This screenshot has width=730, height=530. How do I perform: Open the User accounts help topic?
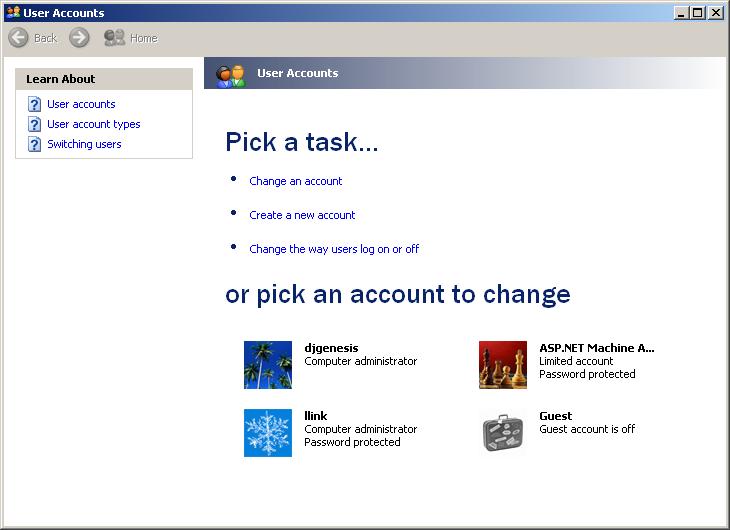[81, 104]
